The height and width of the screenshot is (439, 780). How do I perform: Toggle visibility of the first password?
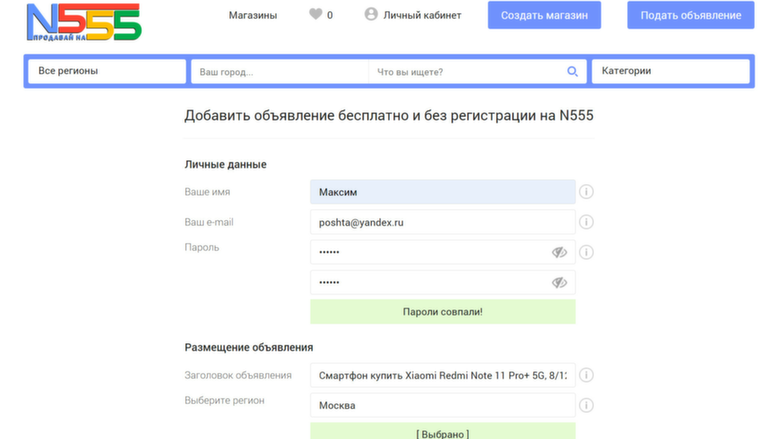tap(559, 252)
